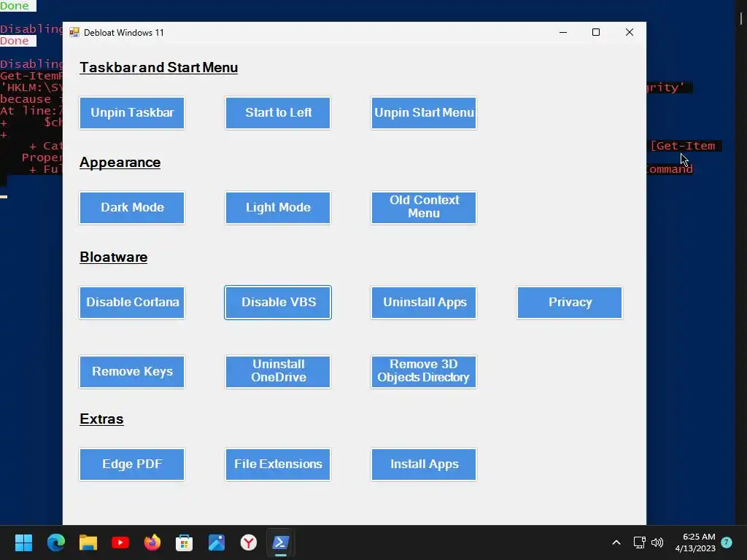The height and width of the screenshot is (560, 747).
Task: Enable Dark Mode
Action: coord(132,208)
